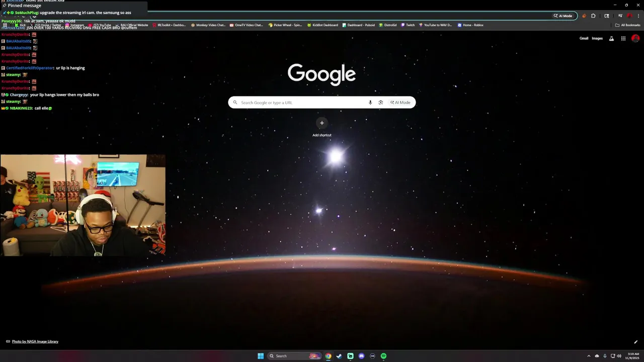Image resolution: width=644 pixels, height=362 pixels.
Task: Open the Picker Wheel bookmark
Action: tap(285, 25)
